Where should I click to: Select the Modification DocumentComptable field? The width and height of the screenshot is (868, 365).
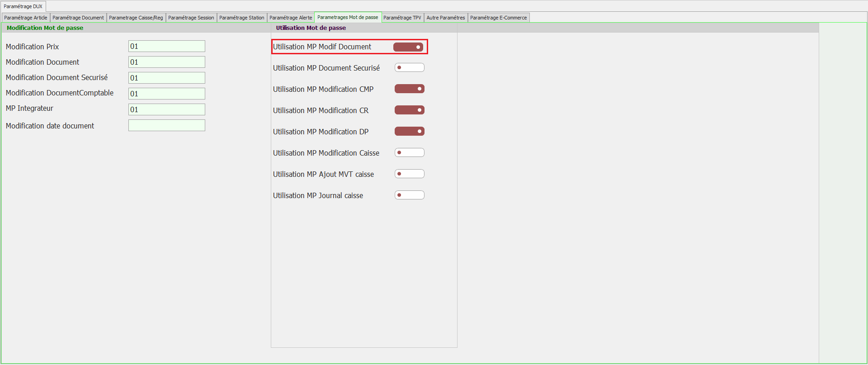167,94
